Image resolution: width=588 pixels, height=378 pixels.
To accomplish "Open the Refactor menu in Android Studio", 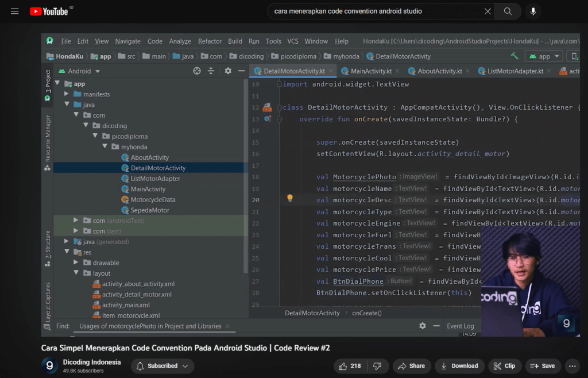I will click(x=210, y=41).
